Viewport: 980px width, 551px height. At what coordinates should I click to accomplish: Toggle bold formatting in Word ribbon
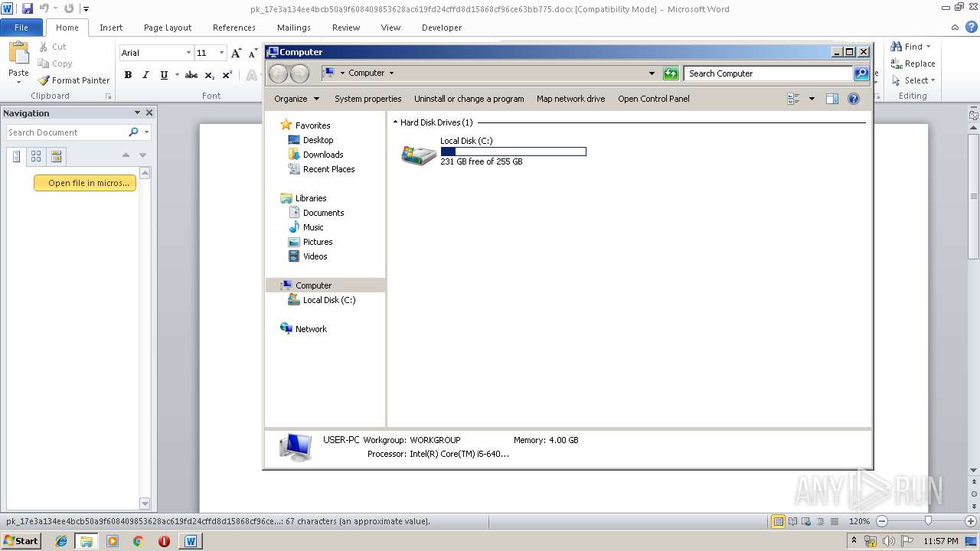pyautogui.click(x=128, y=75)
